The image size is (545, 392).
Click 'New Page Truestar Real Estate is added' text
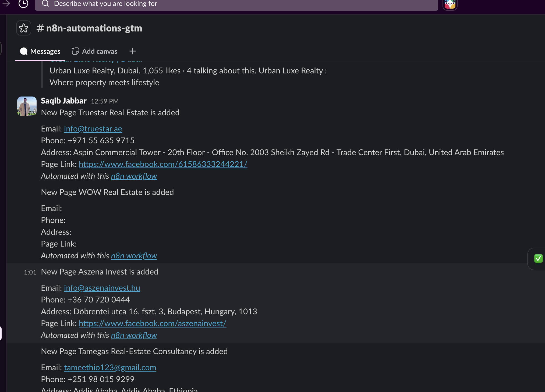(110, 113)
